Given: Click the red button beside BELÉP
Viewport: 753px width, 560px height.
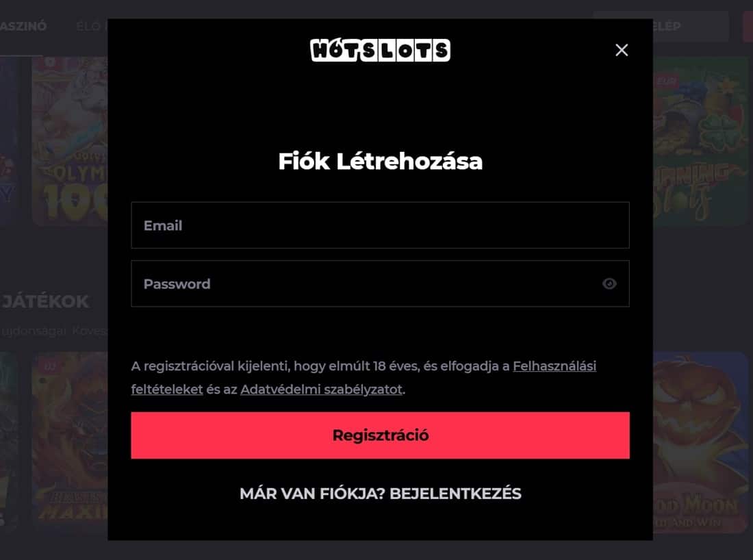Looking at the screenshot, I should [748, 26].
